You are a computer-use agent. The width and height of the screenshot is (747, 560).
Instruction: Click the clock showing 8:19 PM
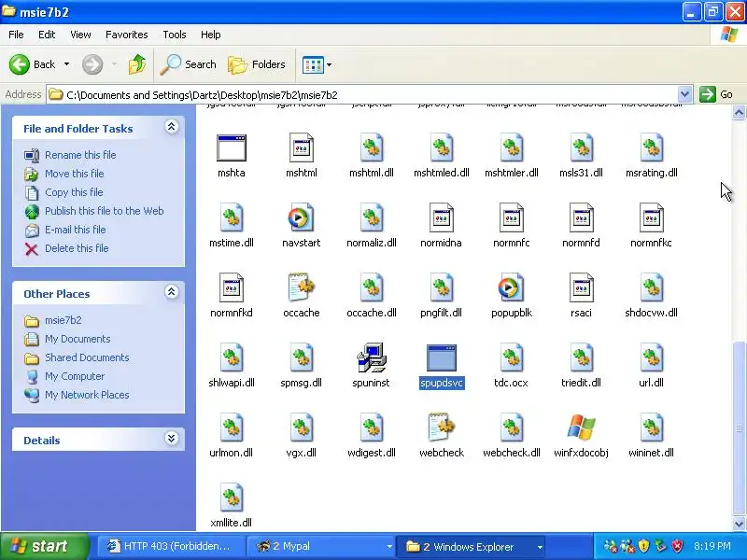coord(712,546)
